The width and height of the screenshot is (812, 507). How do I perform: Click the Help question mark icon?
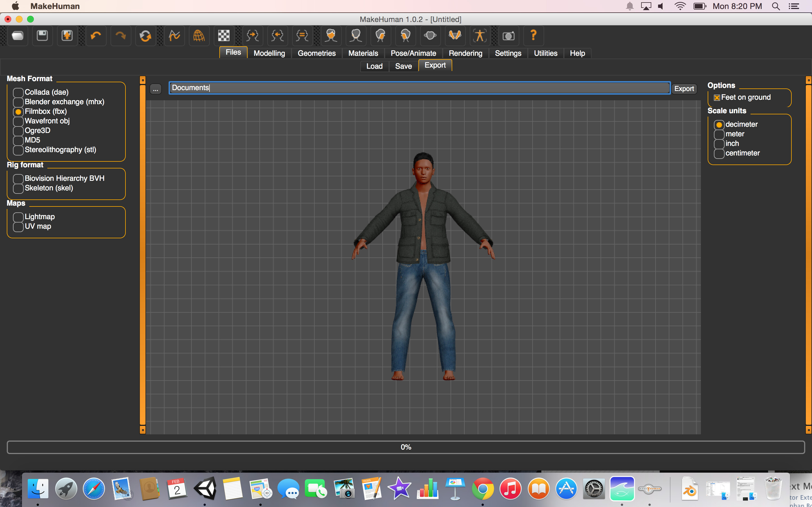[533, 36]
